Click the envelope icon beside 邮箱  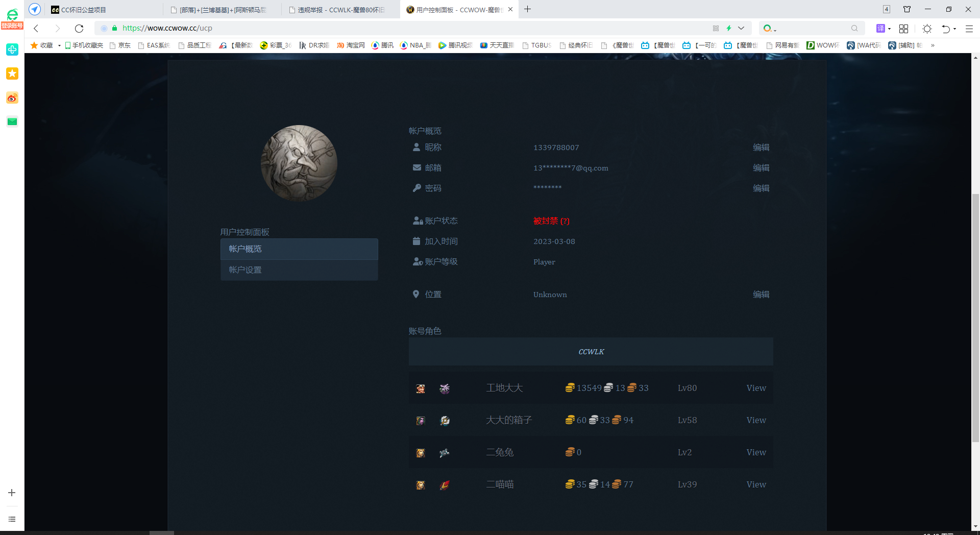(416, 167)
